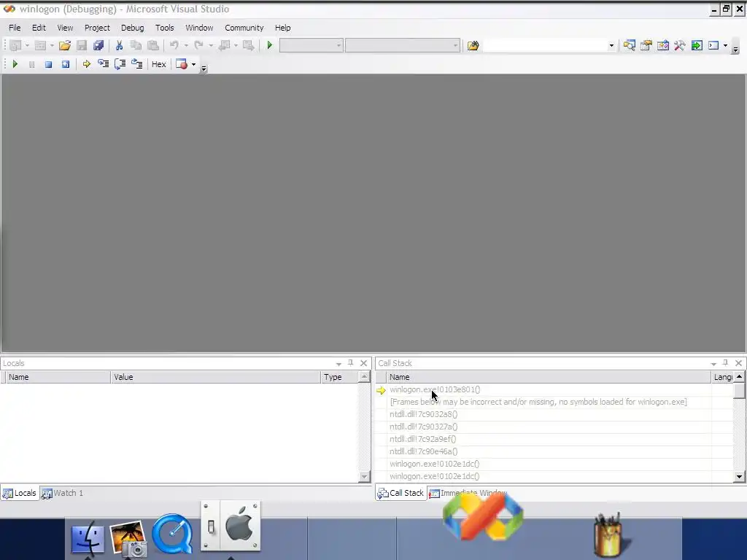747x560 pixels.
Task: Close the Locals panel
Action: coord(363,363)
